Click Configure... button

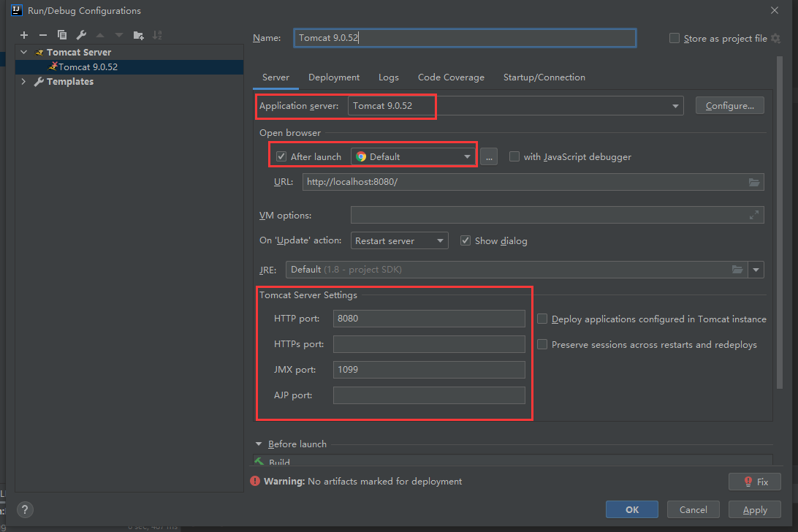730,106
